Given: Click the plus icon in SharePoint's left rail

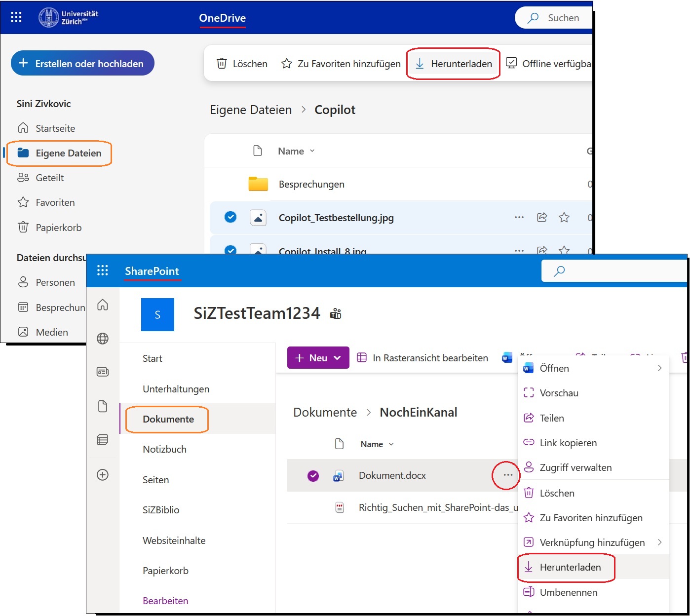Looking at the screenshot, I should click(x=103, y=475).
